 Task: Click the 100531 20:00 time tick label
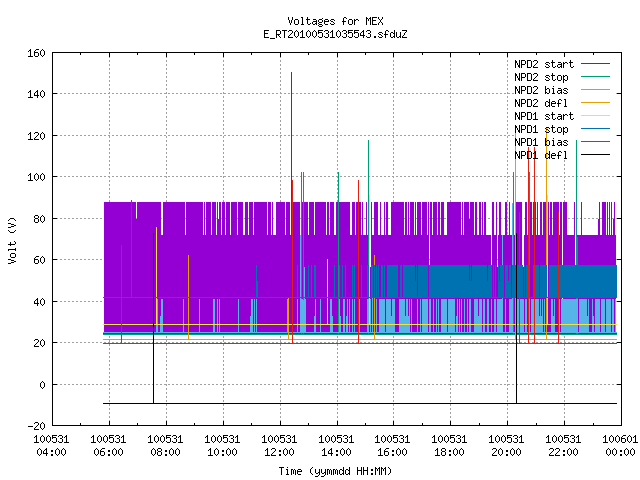click(x=507, y=446)
